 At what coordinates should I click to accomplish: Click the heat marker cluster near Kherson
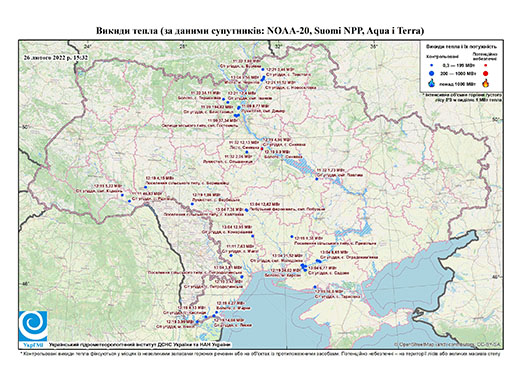[304, 267]
